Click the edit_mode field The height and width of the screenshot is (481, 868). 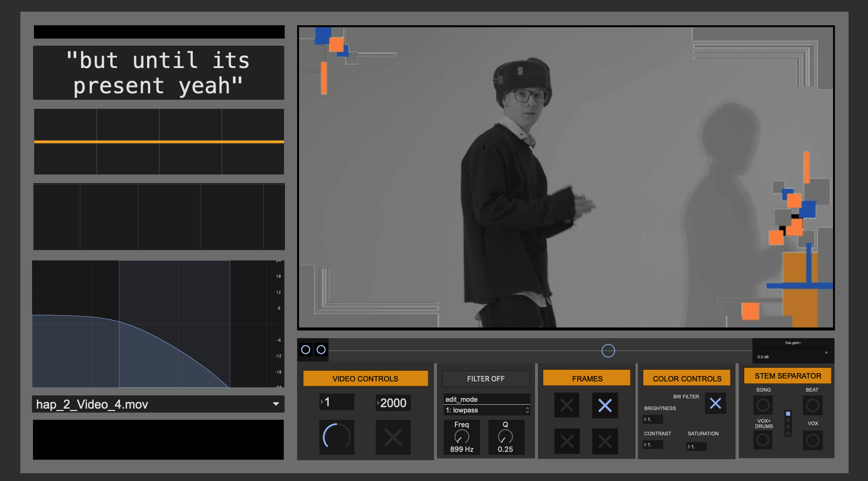click(x=487, y=399)
